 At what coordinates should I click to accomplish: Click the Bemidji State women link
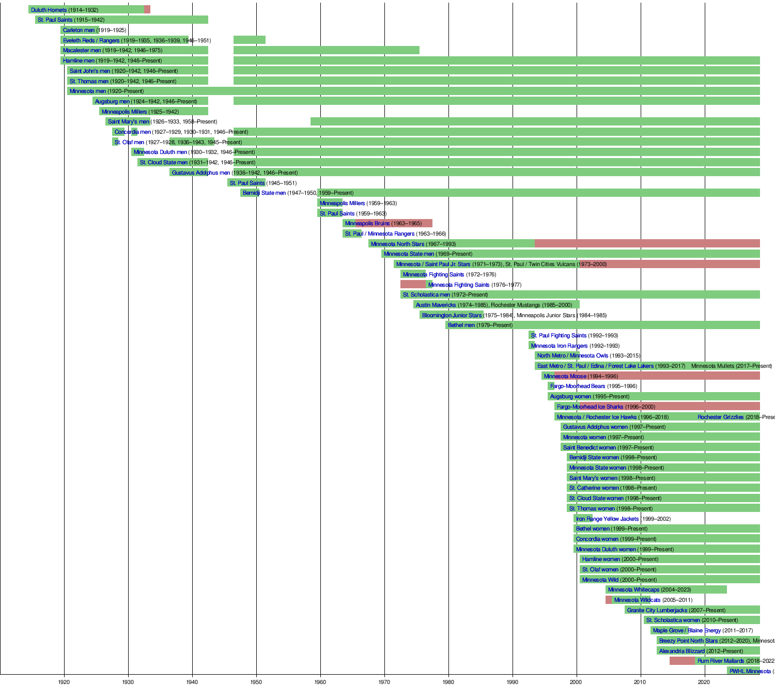(x=594, y=457)
